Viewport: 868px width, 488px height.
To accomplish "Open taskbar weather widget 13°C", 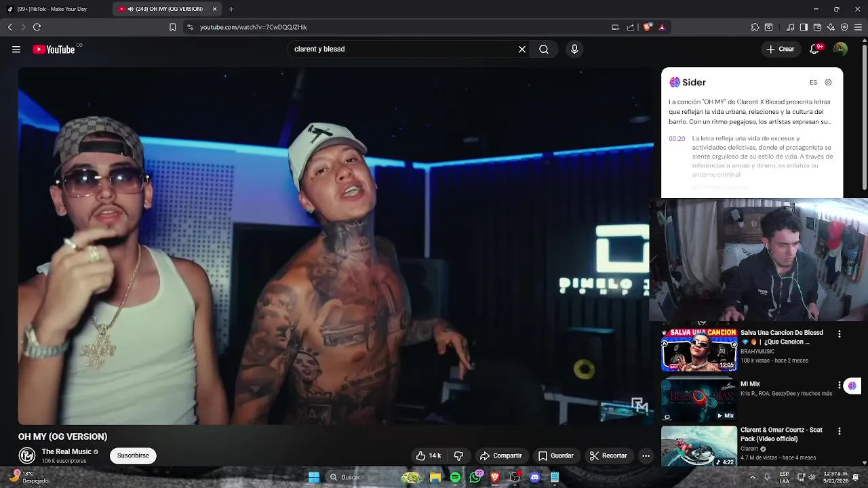I will [29, 477].
